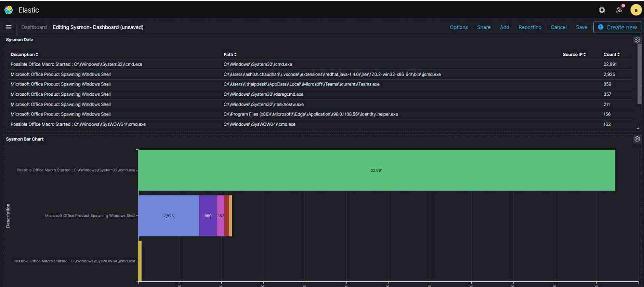The image size is (644, 287).
Task: Open Sysmon Data panel gear options
Action: pyautogui.click(x=637, y=40)
